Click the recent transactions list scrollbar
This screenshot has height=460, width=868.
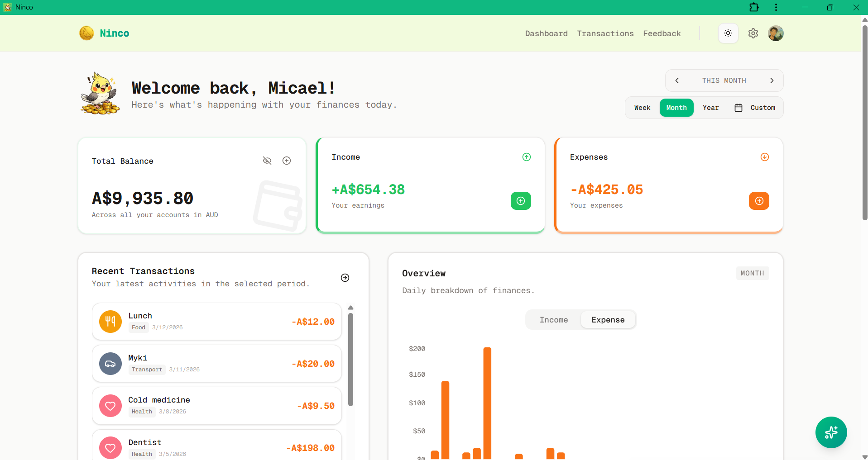pyautogui.click(x=350, y=360)
